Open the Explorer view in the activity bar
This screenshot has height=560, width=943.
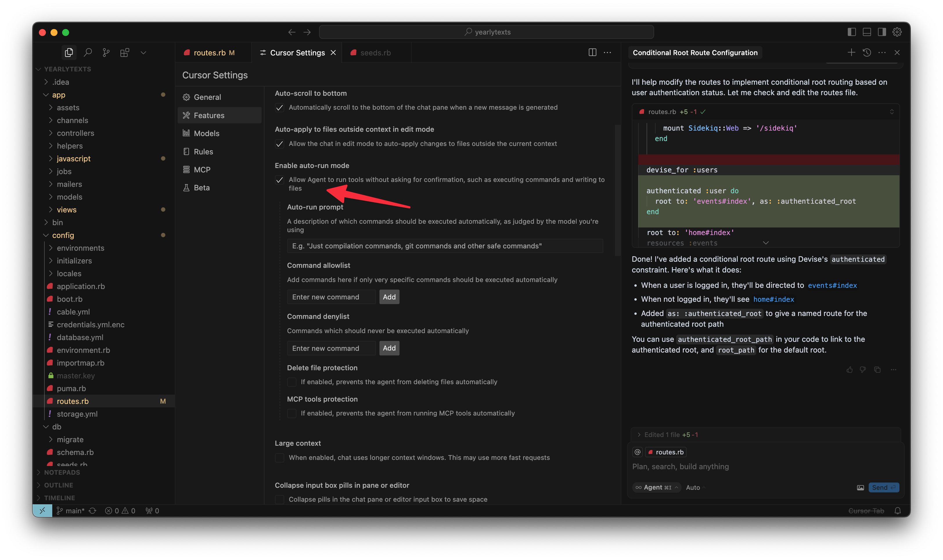tap(69, 53)
